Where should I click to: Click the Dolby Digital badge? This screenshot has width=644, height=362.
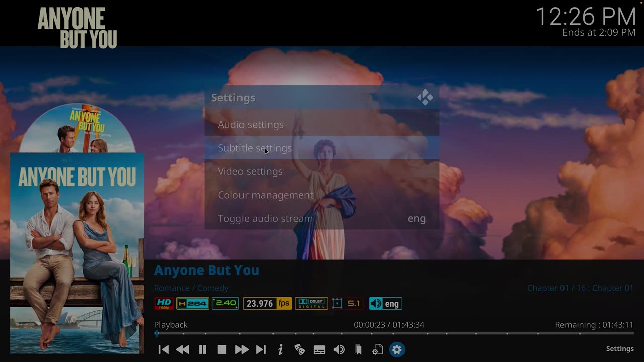click(311, 303)
